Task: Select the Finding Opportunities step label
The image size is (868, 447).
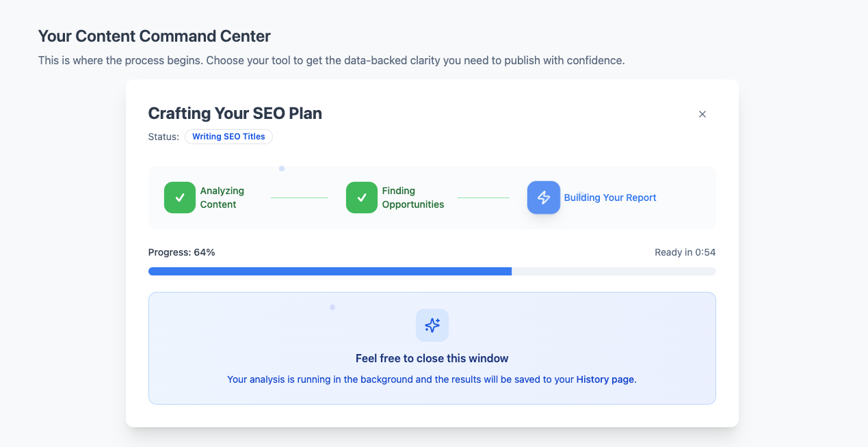Action: 412,198
